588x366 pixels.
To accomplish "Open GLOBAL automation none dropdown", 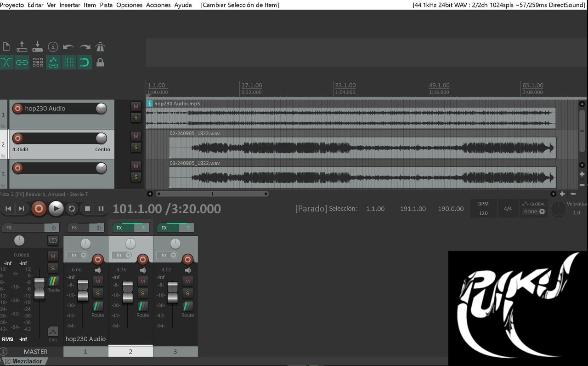I will click(534, 212).
